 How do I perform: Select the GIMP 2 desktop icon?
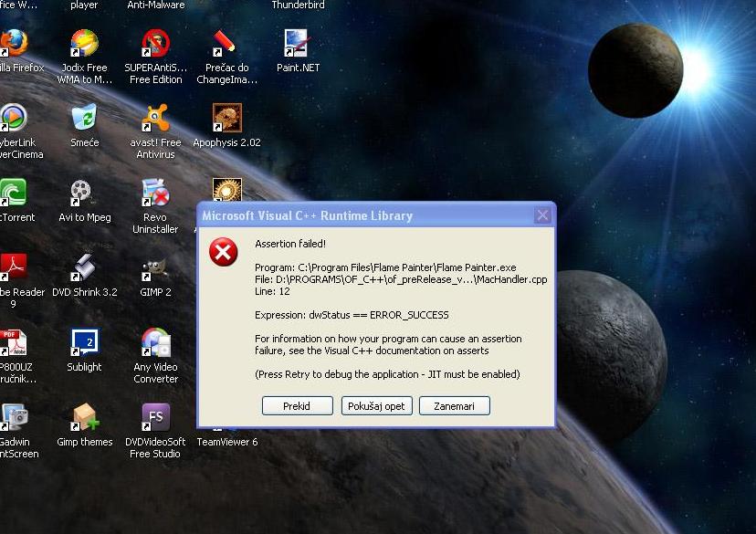point(155,269)
